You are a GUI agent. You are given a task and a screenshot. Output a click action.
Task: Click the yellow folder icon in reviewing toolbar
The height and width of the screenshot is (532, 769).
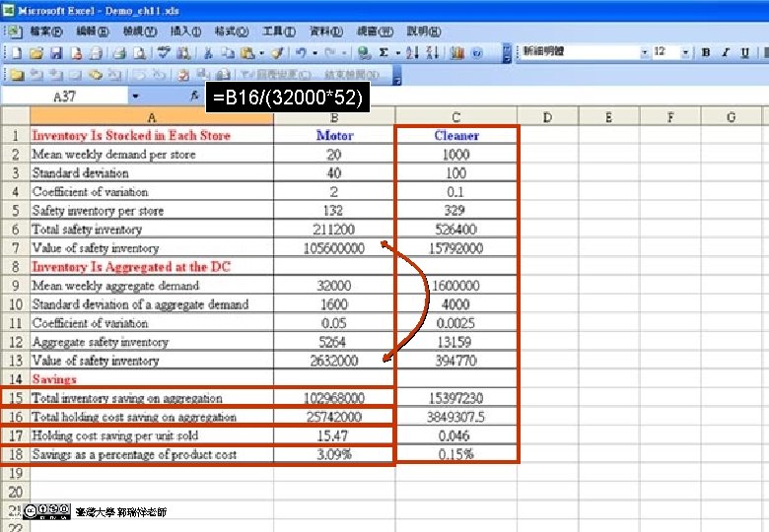tap(17, 75)
